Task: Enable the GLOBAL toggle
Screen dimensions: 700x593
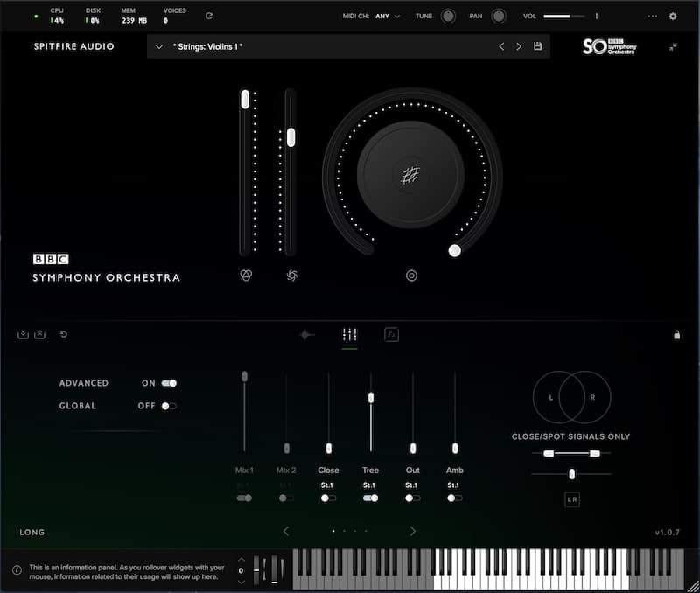Action: click(x=167, y=406)
